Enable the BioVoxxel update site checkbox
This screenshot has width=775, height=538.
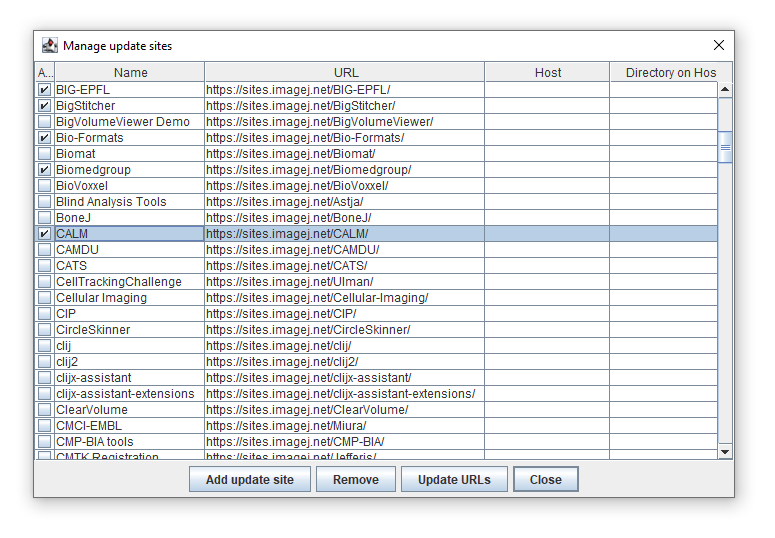[x=44, y=185]
